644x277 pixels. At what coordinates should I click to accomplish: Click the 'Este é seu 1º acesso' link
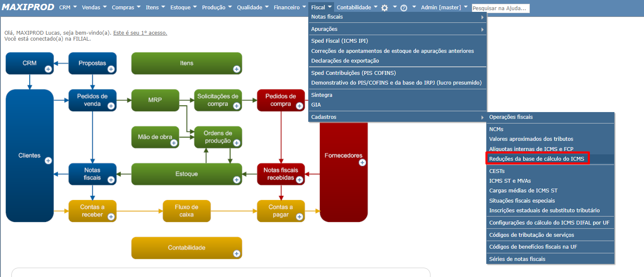click(x=140, y=33)
